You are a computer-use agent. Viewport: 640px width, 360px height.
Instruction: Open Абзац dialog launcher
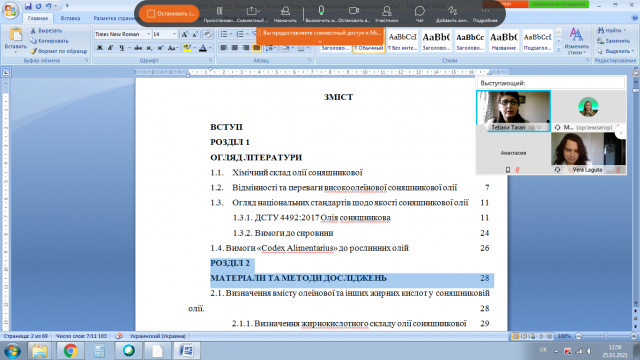[310, 60]
